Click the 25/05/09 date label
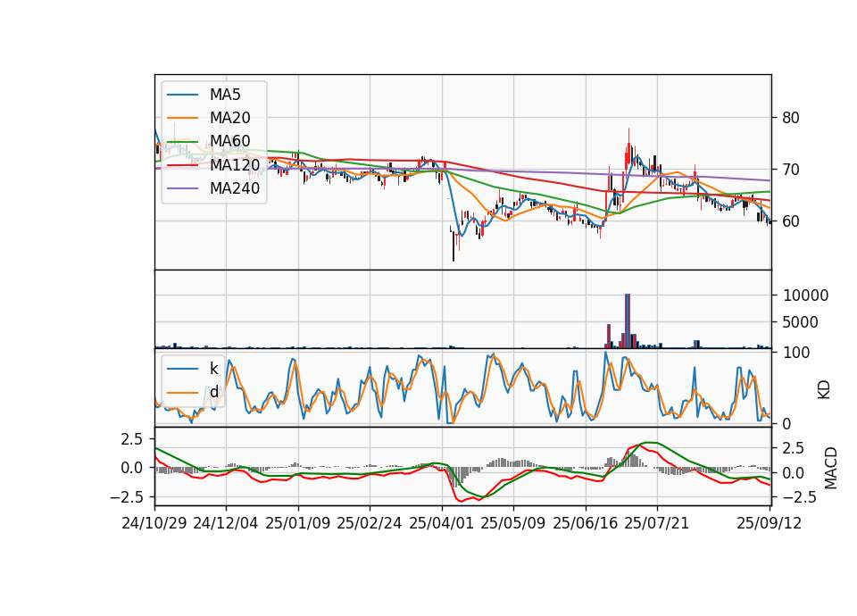Image resolution: width=857 pixels, height=616 pixels. [513, 523]
